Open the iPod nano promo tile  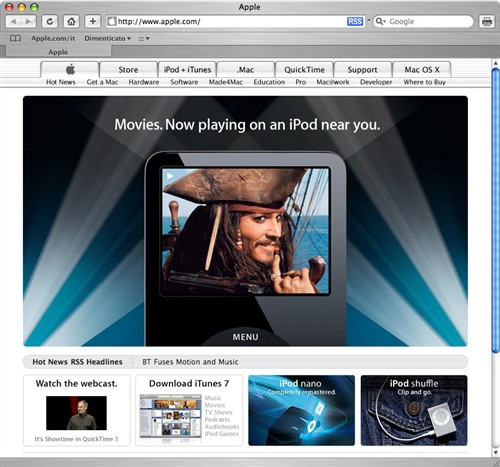(301, 410)
